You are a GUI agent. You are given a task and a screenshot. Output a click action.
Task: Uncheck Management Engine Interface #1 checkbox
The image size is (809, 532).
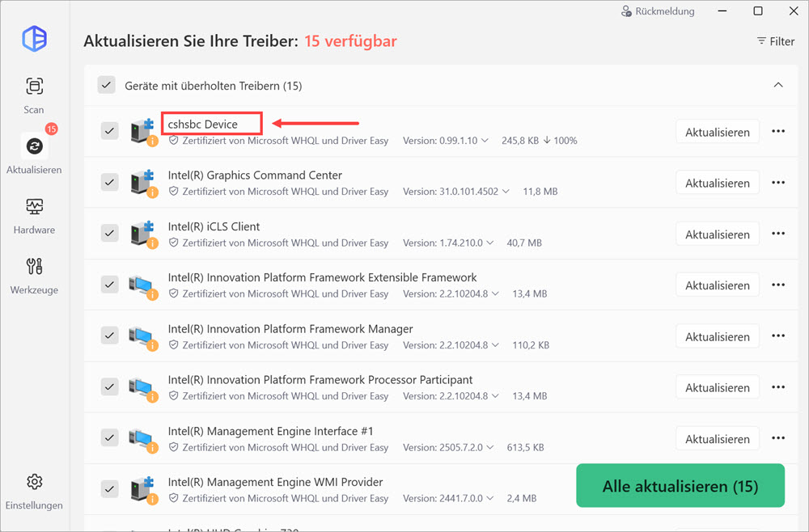(x=109, y=437)
